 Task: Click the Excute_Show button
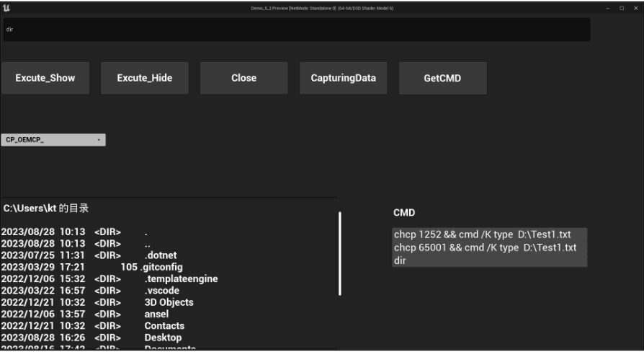[x=45, y=78]
